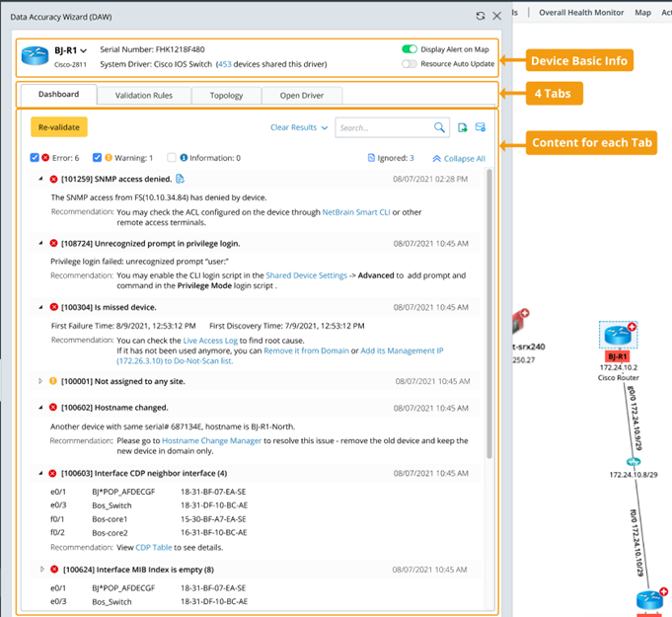Click the email results icon
Image resolution: width=672 pixels, height=617 pixels.
pos(481,127)
